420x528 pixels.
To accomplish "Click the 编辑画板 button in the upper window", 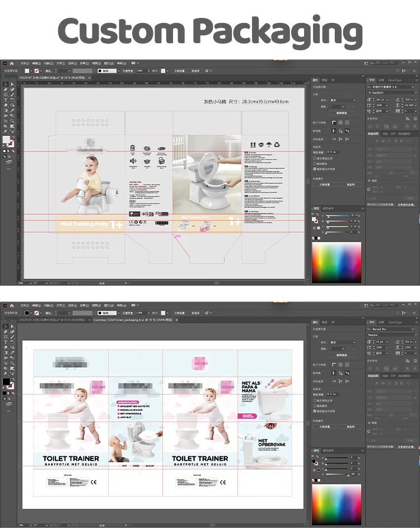I will tap(341, 113).
